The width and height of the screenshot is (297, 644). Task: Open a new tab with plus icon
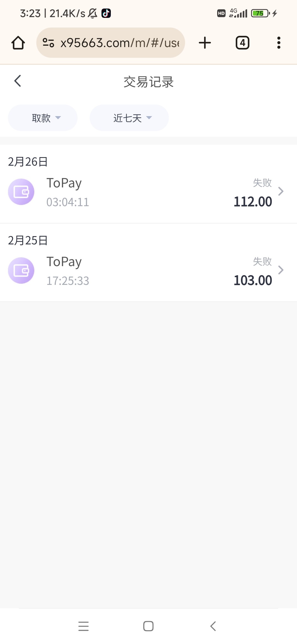click(x=205, y=43)
